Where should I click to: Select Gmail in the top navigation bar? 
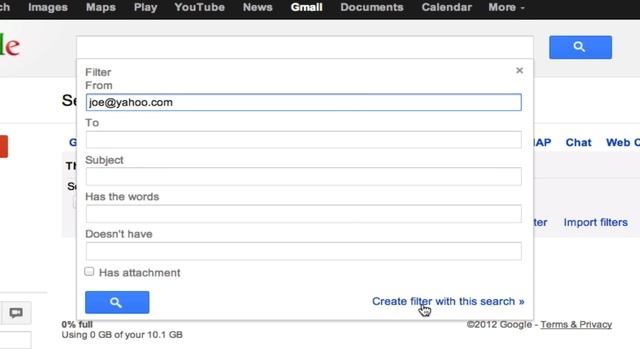(x=307, y=7)
